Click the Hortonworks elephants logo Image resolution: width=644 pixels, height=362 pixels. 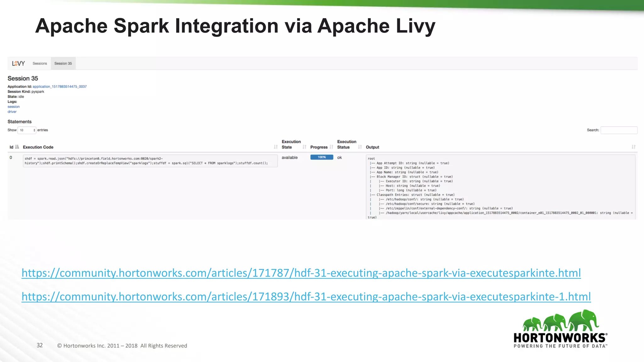coord(561,329)
